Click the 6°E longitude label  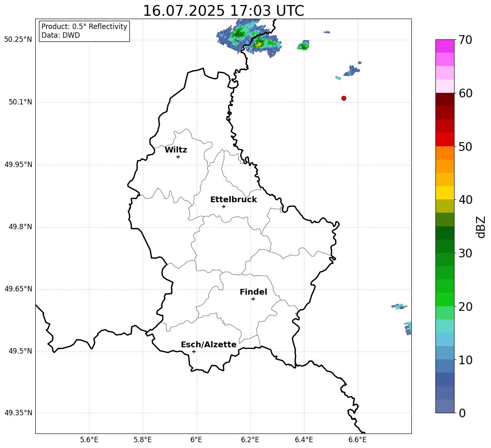tap(196, 440)
